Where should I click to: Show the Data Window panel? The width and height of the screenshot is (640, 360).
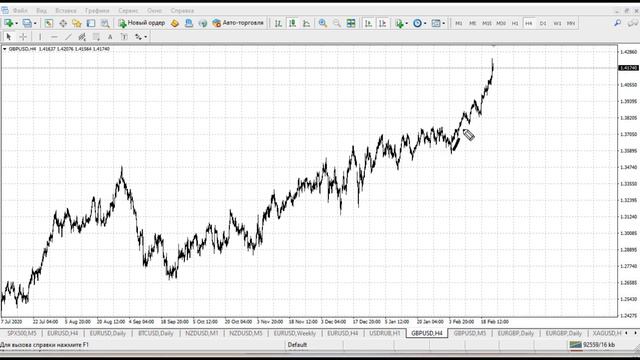click(63, 23)
